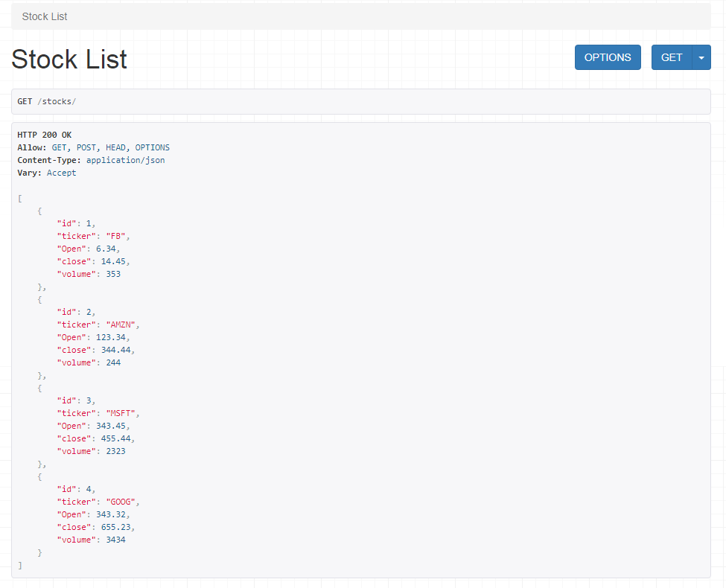Click the GET button
Screen dimensions: 726x588
coord(672,57)
